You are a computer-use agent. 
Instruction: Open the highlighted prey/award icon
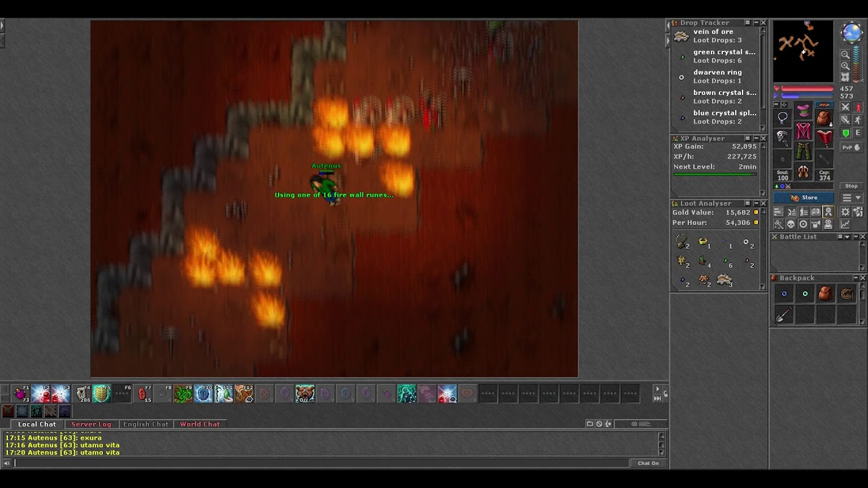pyautogui.click(x=828, y=211)
